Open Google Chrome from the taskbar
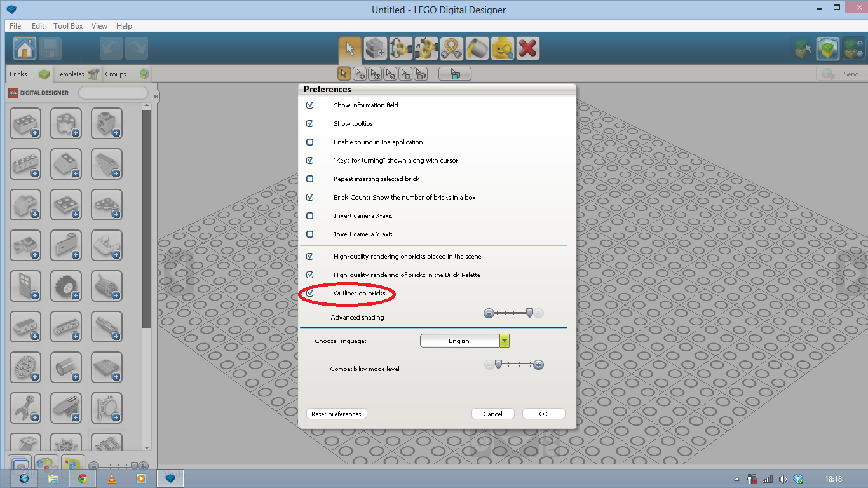Viewport: 868px width, 488px height. (83, 478)
